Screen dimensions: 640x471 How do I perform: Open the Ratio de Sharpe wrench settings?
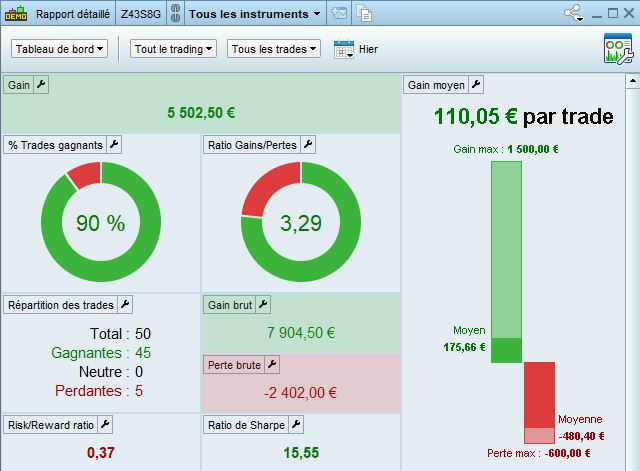296,424
